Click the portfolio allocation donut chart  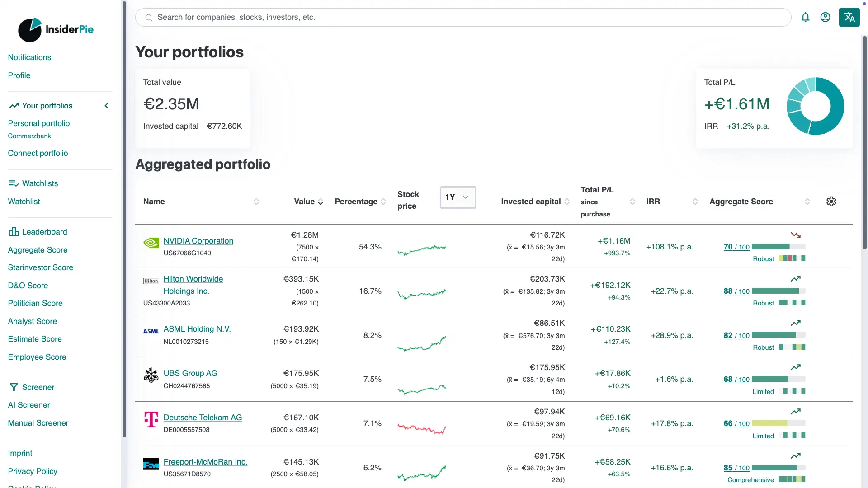click(x=815, y=106)
